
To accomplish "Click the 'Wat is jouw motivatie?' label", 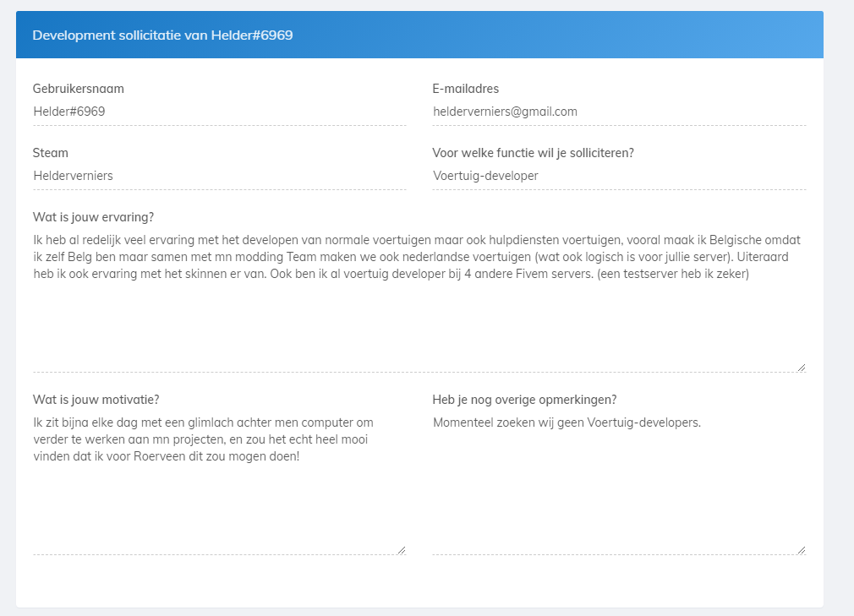I will (x=96, y=400).
